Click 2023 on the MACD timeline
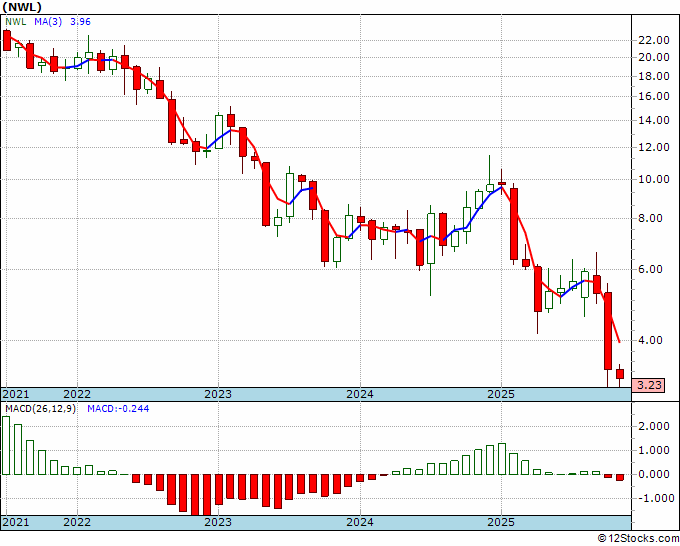 (x=218, y=522)
